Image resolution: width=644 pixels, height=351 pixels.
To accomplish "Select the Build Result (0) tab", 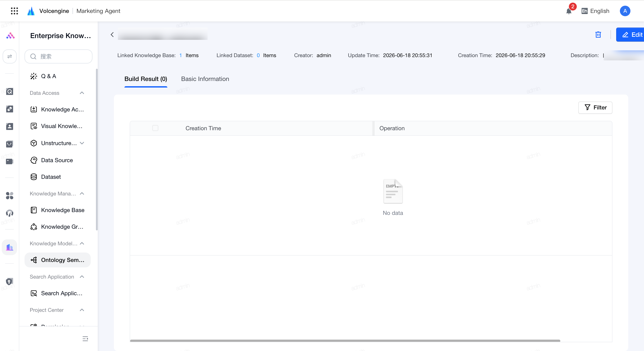I will (x=146, y=79).
